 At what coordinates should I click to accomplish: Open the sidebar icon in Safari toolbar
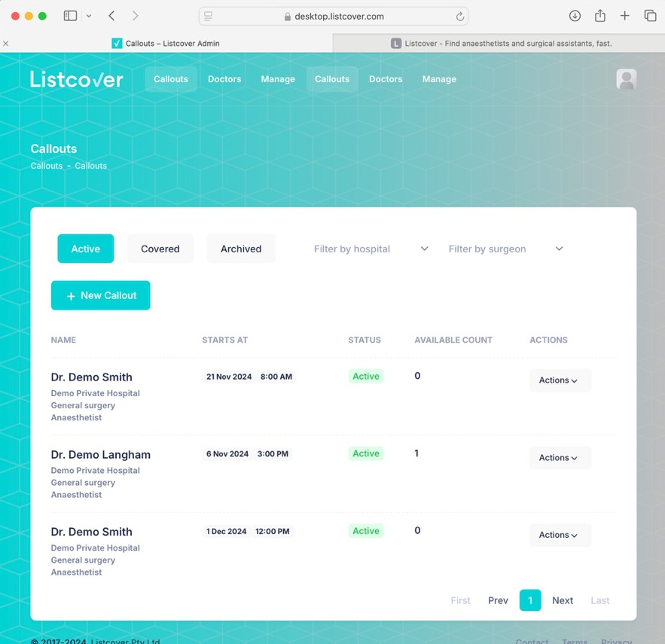tap(69, 15)
